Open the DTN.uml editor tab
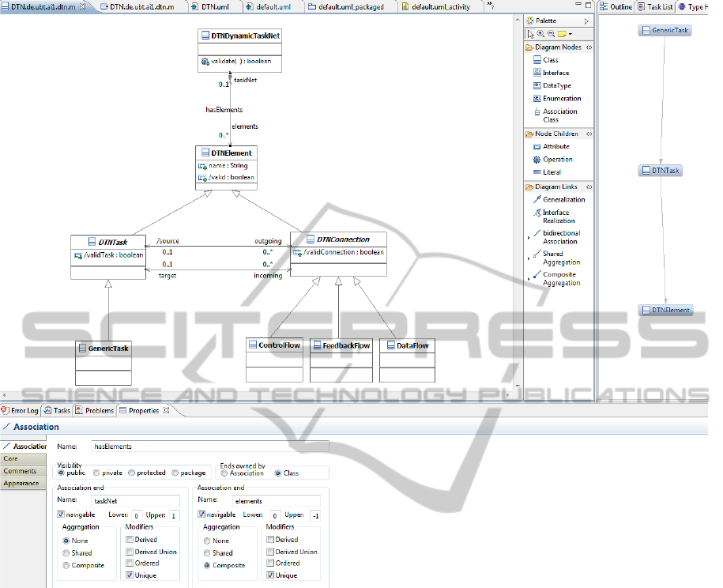The image size is (723, 588). [213, 6]
